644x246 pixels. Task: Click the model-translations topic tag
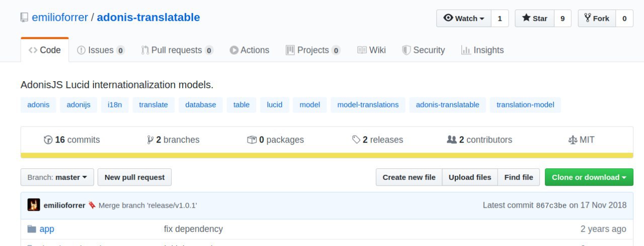click(368, 105)
